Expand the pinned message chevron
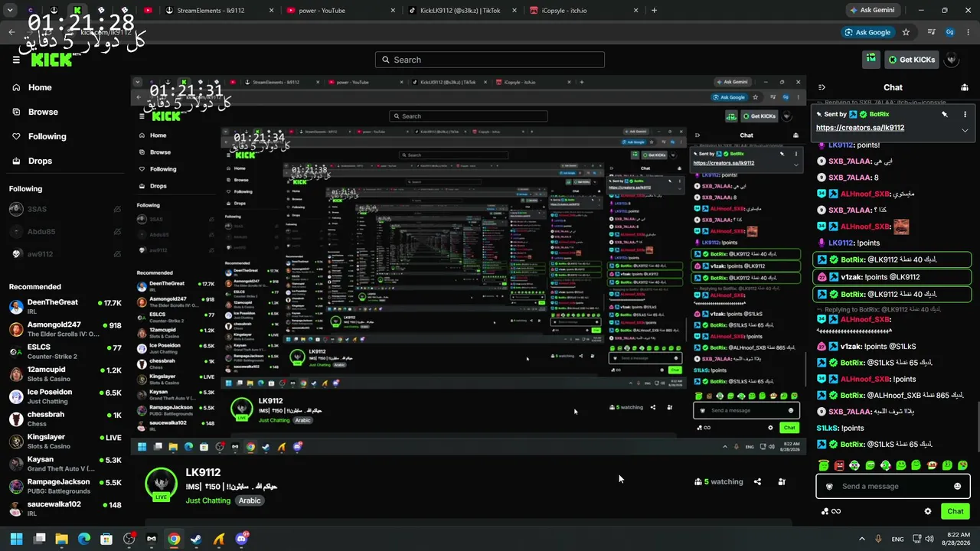Image resolution: width=980 pixels, height=551 pixels. (965, 130)
